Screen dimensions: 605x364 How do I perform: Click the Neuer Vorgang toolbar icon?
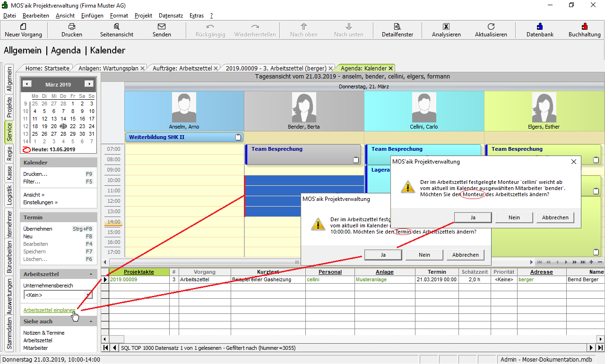coord(23,27)
